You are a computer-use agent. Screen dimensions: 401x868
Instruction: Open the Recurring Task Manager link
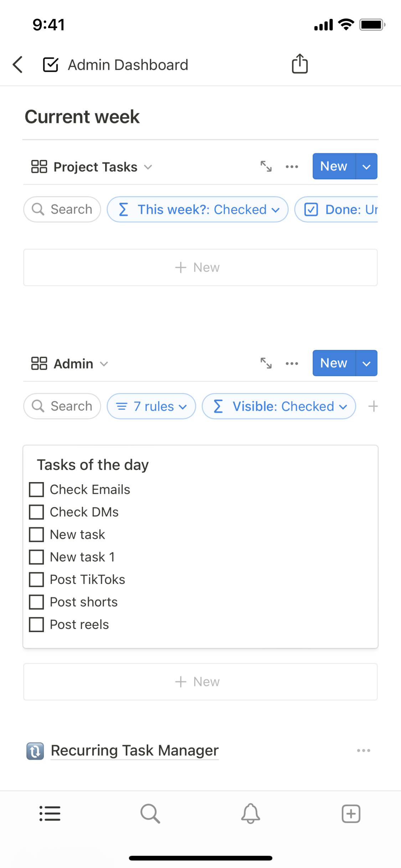[x=134, y=750]
